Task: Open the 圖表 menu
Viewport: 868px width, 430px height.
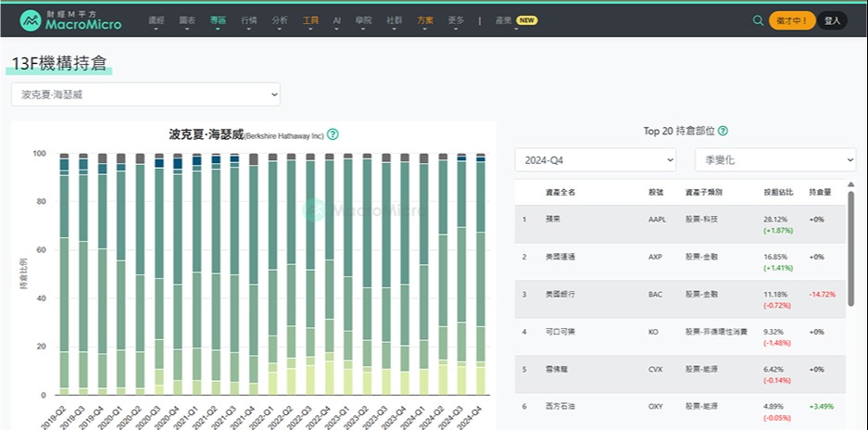Action: pyautogui.click(x=187, y=20)
